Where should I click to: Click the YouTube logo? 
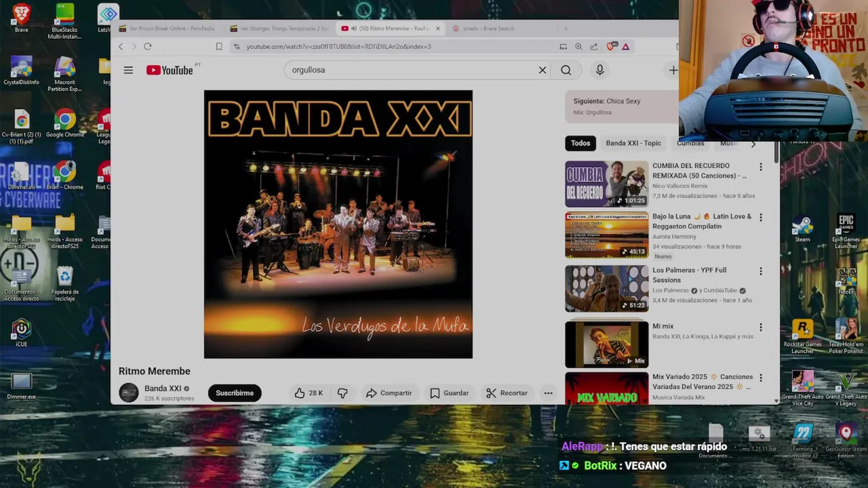coord(170,70)
